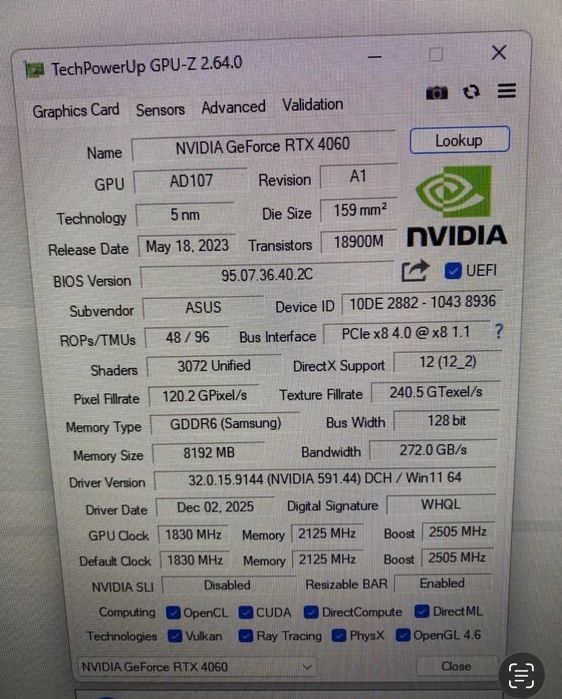Screen dimensions: 562x699
Task: Click the NVIDIA logo
Action: [x=456, y=206]
